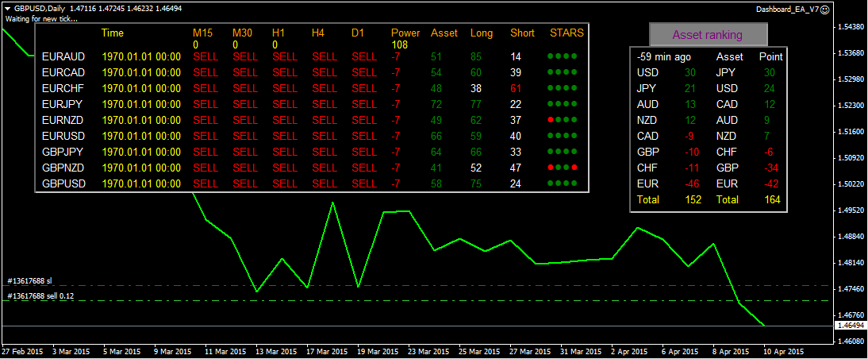The image size is (868, 359).
Task: Click the #13617688 sell 0.12 order label
Action: tap(41, 296)
